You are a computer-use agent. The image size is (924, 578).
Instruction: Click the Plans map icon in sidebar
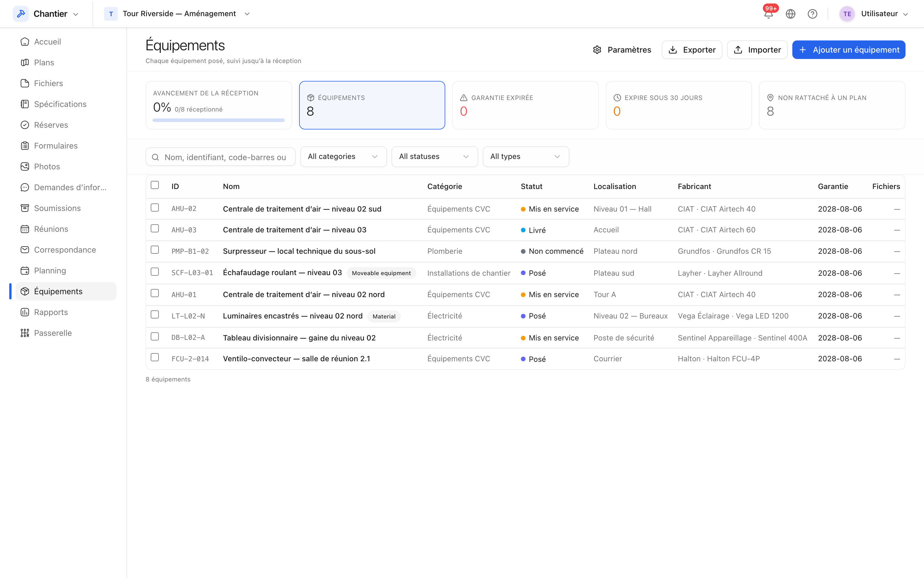25,62
